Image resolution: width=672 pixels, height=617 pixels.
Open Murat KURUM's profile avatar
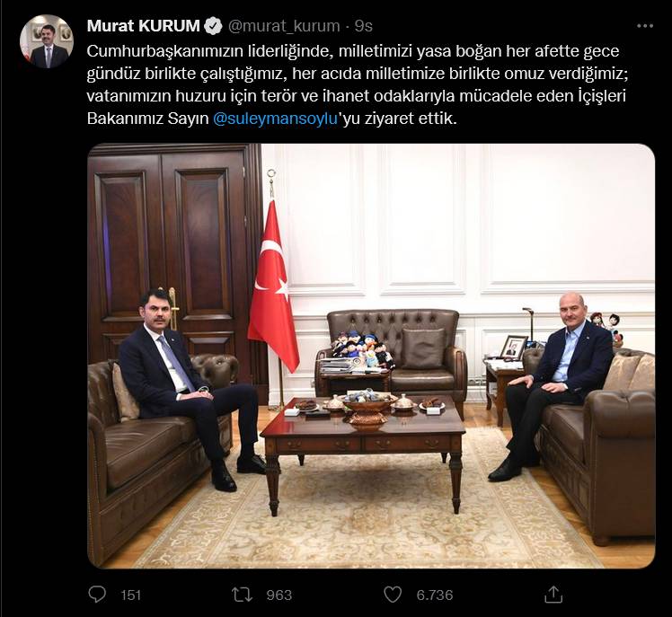click(x=47, y=41)
